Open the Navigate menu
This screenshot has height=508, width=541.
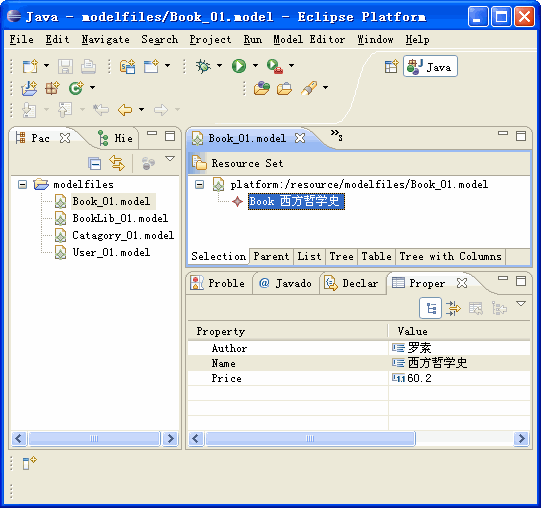tap(106, 40)
